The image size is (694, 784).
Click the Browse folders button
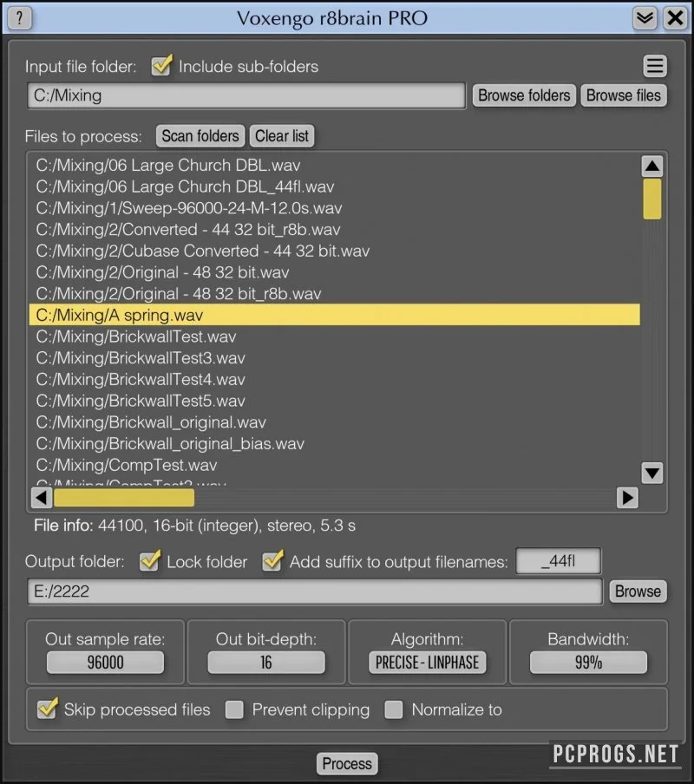524,95
